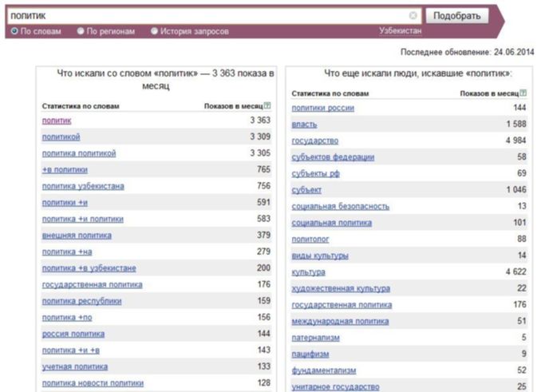This screenshot has width=549, height=392.
Task: Open the внешняя политика link
Action: [x=77, y=236]
